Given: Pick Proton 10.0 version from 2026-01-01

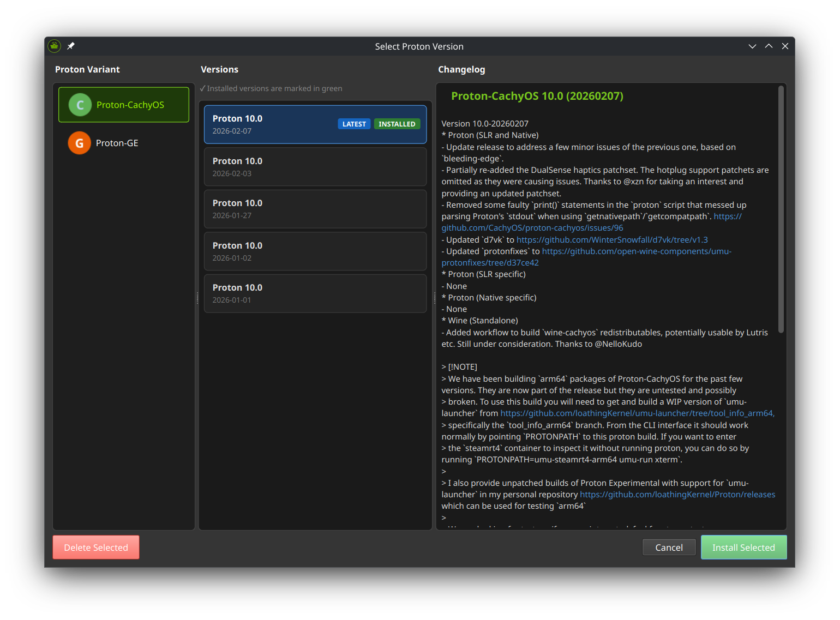Looking at the screenshot, I should click(x=315, y=293).
